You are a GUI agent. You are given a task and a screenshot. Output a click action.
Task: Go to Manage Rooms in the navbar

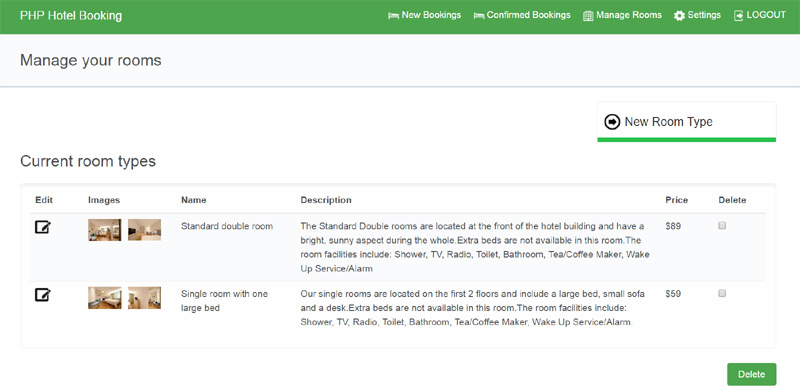tap(622, 15)
